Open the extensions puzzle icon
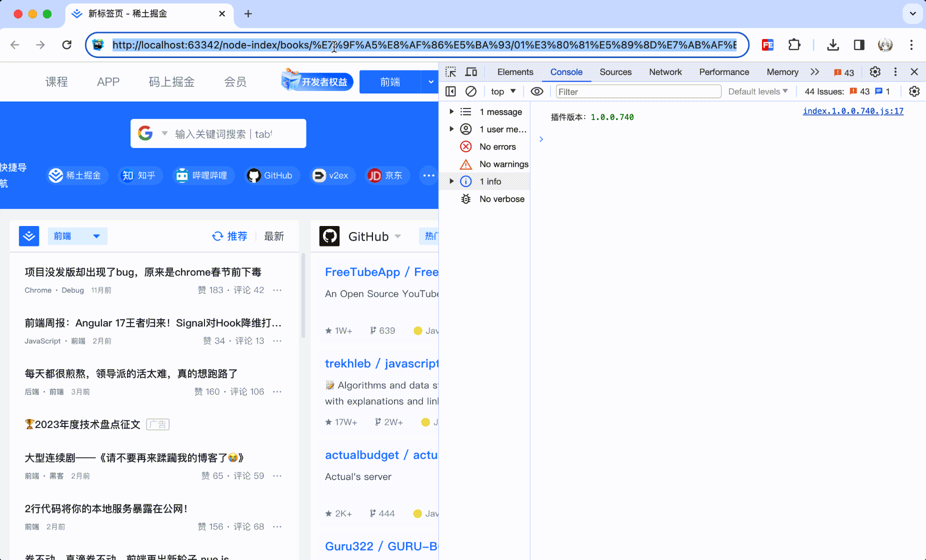Image resolution: width=926 pixels, height=560 pixels. click(x=794, y=45)
